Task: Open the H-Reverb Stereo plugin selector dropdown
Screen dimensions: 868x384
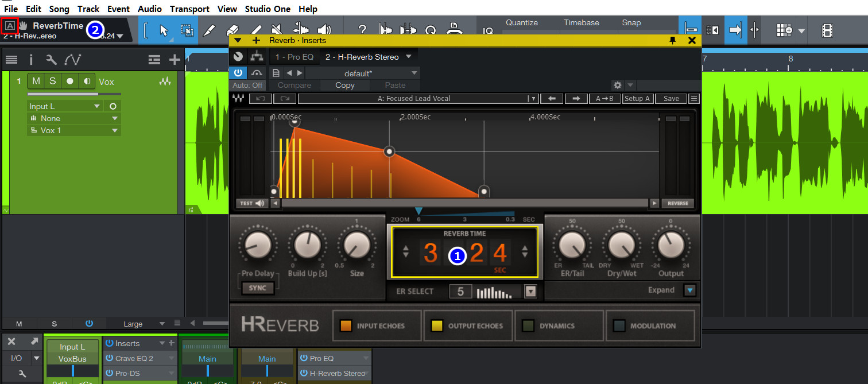Action: point(409,57)
